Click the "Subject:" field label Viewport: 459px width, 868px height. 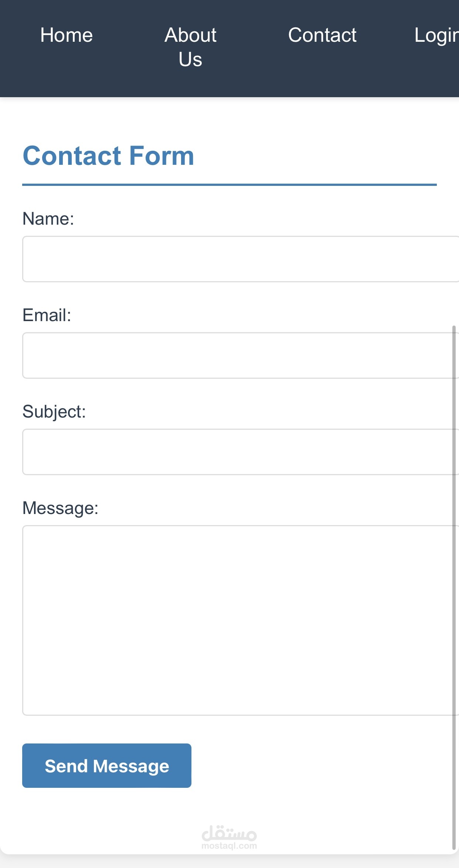54,412
